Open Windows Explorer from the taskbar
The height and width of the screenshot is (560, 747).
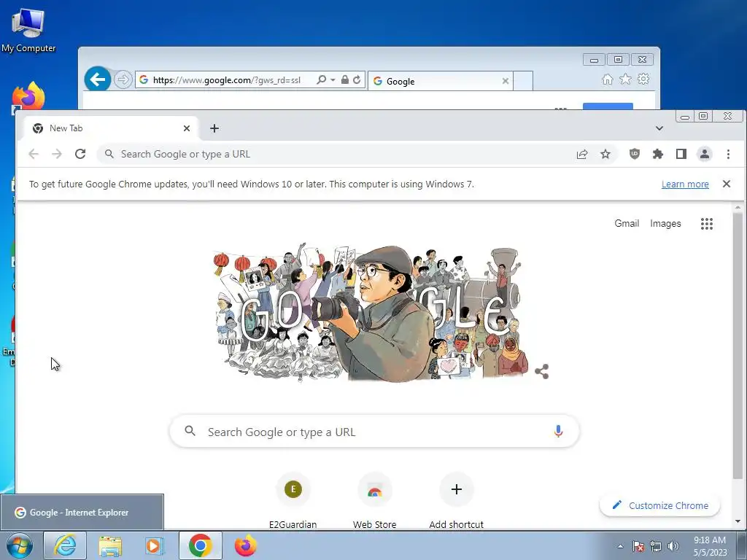(x=110, y=545)
